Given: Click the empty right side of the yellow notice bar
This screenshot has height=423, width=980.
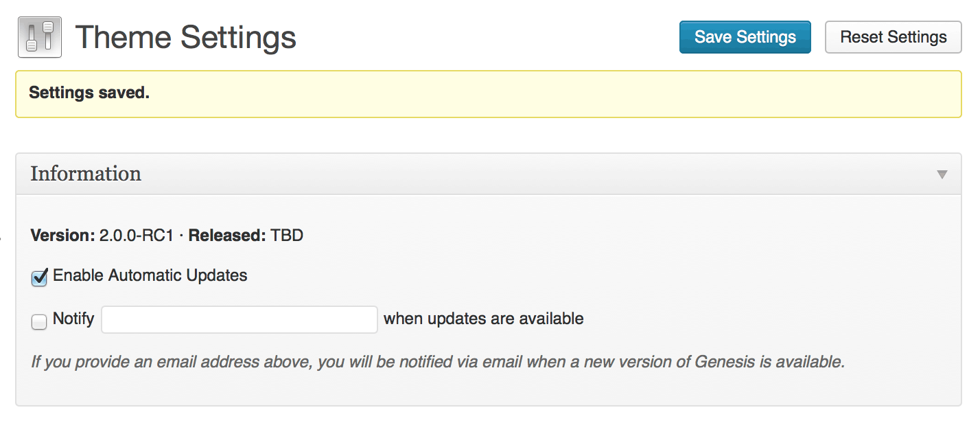Looking at the screenshot, I should pyautogui.click(x=686, y=93).
